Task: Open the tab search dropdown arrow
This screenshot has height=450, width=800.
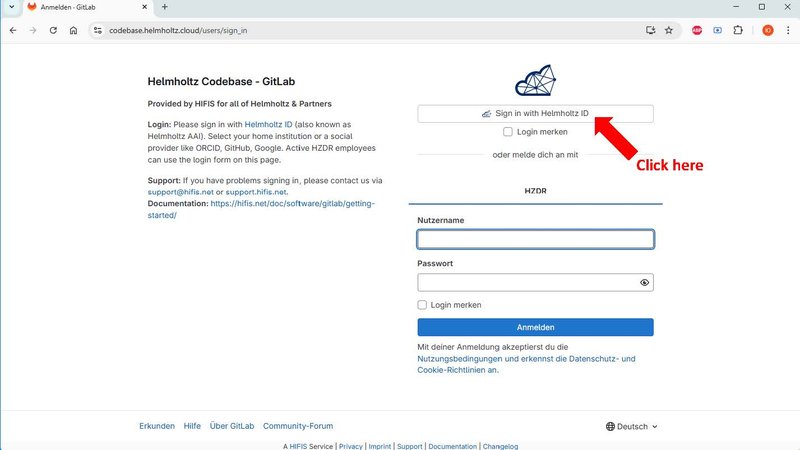Action: click(x=12, y=7)
